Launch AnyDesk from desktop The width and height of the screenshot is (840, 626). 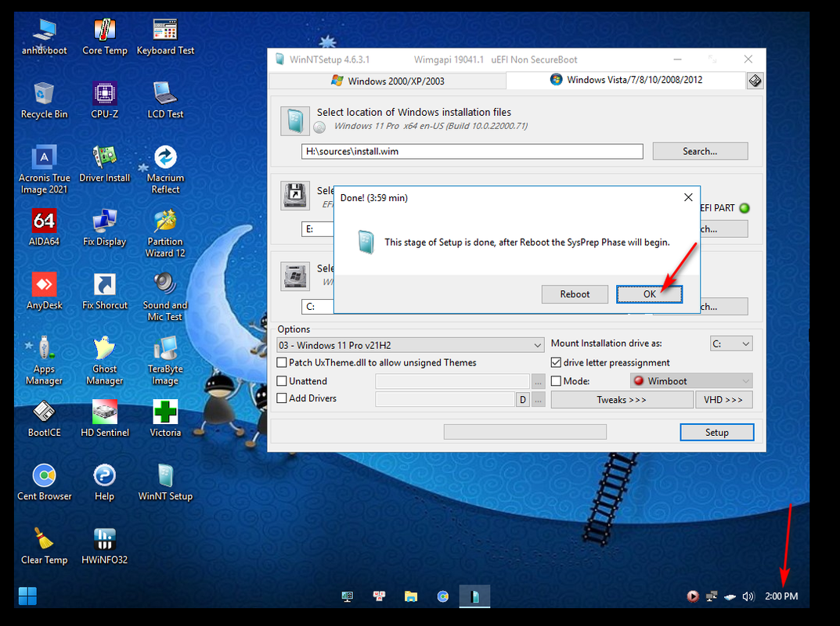click(44, 291)
